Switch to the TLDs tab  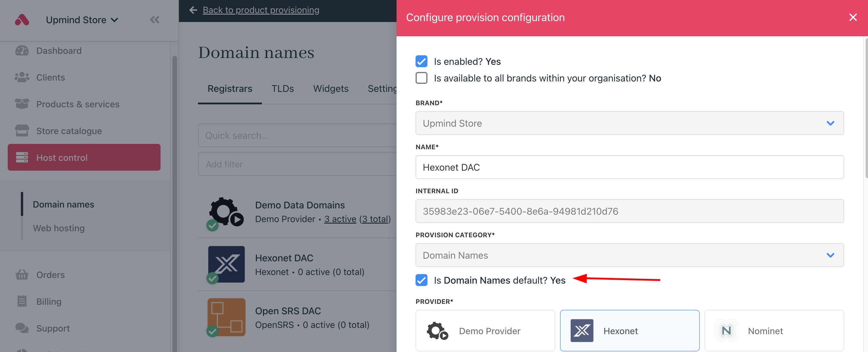click(282, 89)
